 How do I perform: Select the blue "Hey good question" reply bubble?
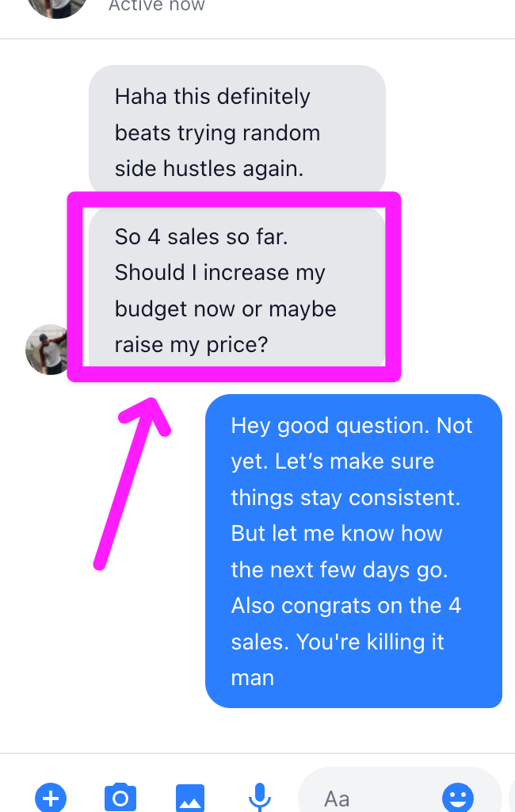tap(353, 550)
